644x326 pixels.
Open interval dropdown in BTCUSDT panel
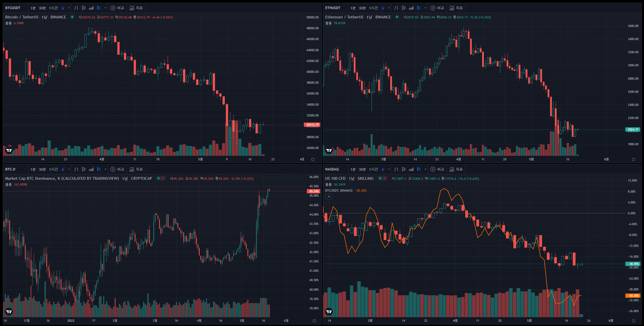click(69, 8)
